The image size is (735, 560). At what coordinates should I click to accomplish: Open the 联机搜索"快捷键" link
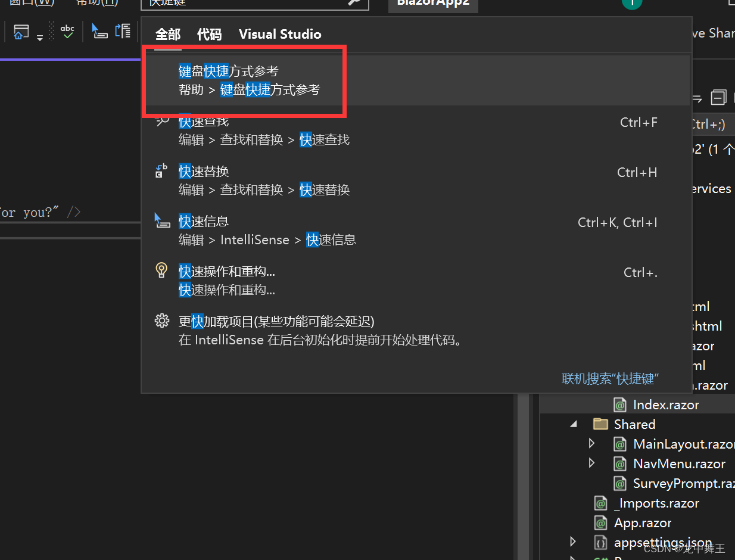point(611,379)
